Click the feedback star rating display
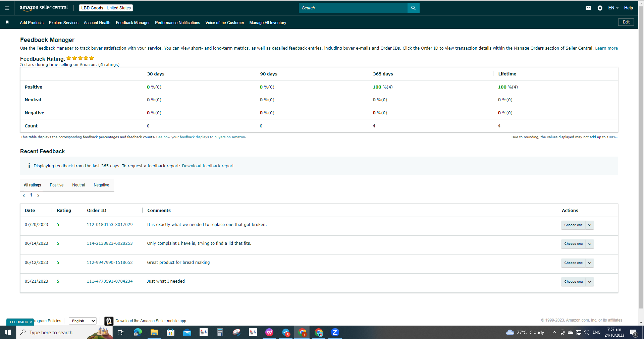The image size is (644, 339). click(x=80, y=58)
